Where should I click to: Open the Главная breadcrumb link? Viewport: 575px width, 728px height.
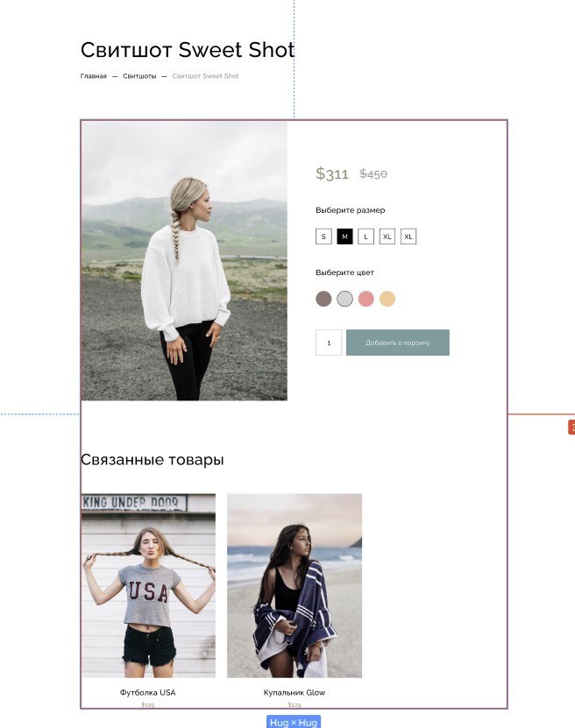point(94,76)
